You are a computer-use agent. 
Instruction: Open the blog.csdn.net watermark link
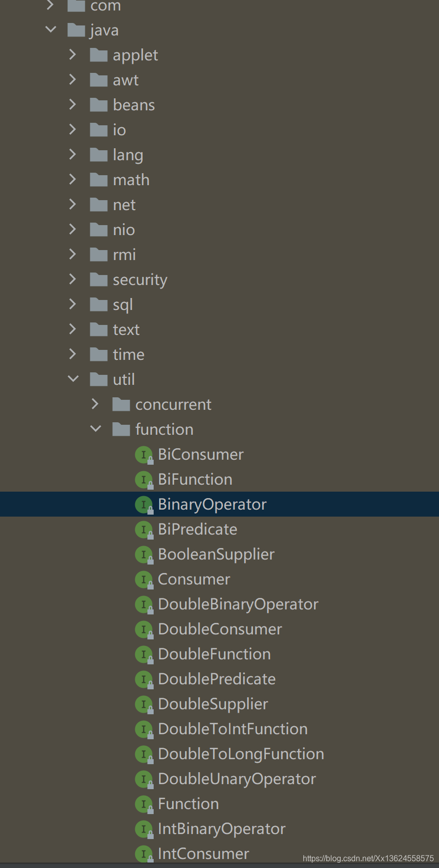click(368, 859)
